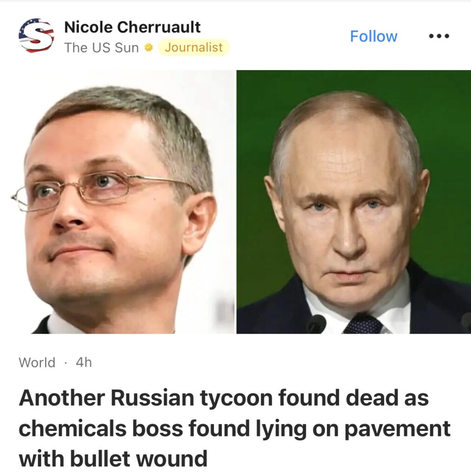Tap headline ending 'with bullet wound'
Screen dimensions: 471x476
coord(113,459)
